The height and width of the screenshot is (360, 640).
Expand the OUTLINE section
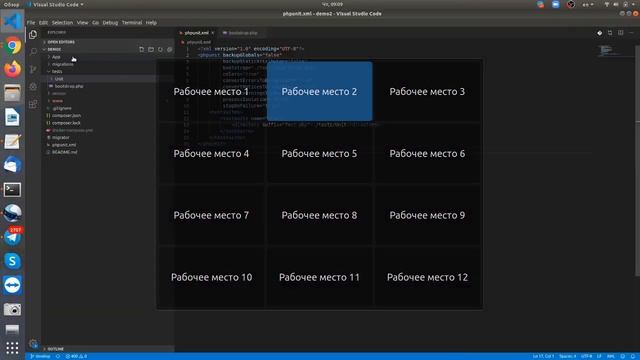(x=108, y=349)
